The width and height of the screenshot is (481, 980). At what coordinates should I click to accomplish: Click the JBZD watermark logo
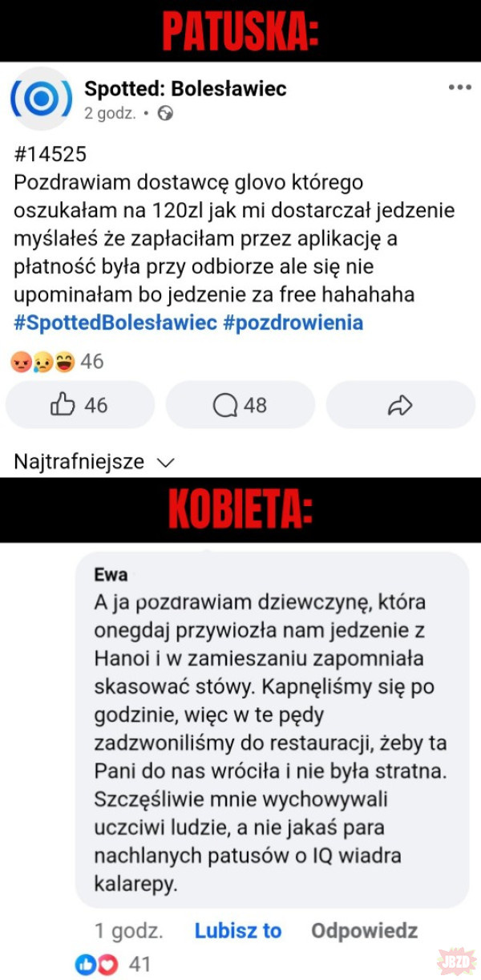coord(455,961)
